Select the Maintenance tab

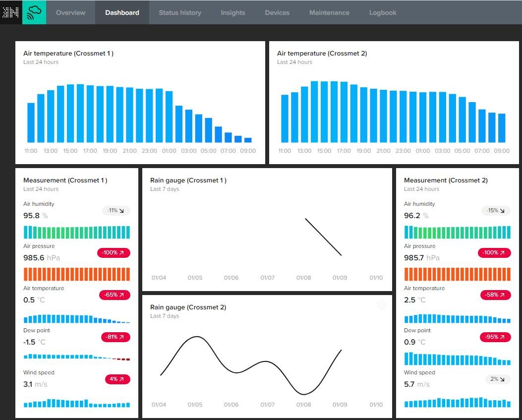pyautogui.click(x=329, y=12)
